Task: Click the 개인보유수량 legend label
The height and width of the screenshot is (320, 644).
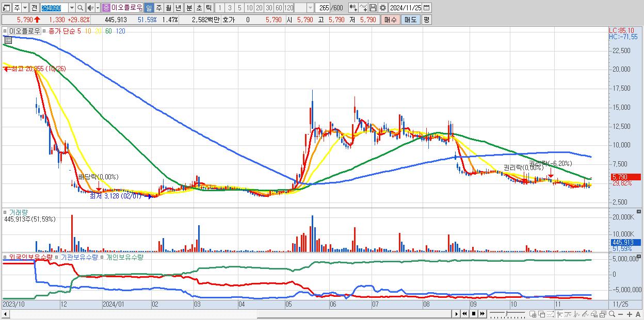Action: click(x=125, y=257)
